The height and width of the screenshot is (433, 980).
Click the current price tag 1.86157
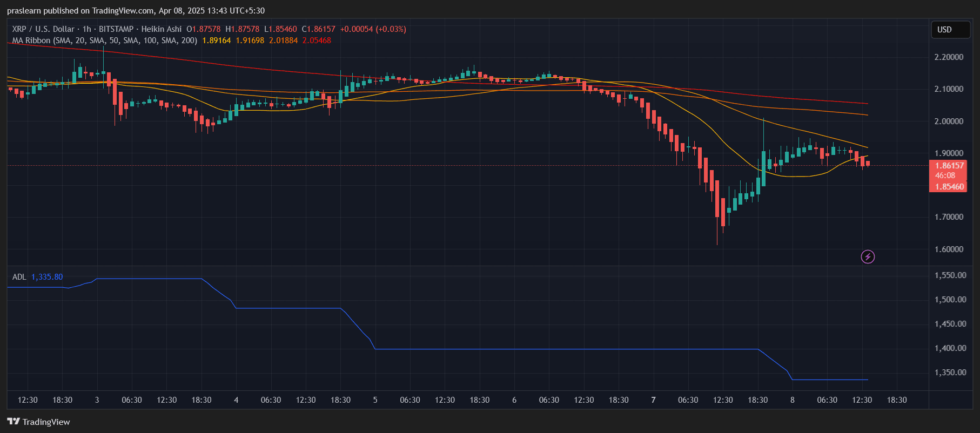pyautogui.click(x=950, y=166)
